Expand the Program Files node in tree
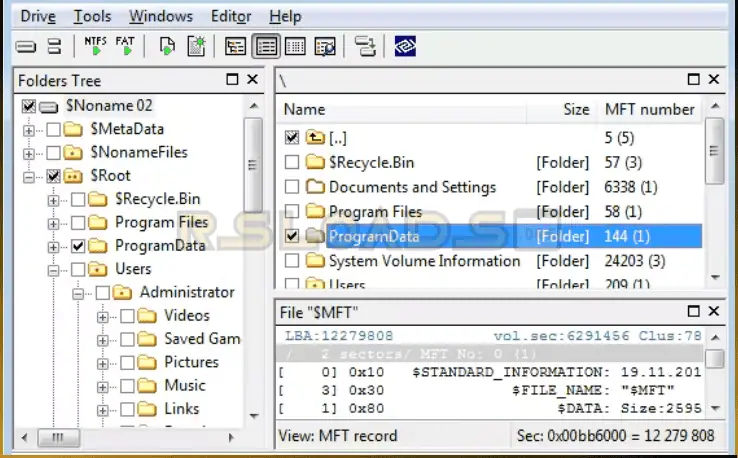This screenshot has width=738, height=458. point(53,223)
